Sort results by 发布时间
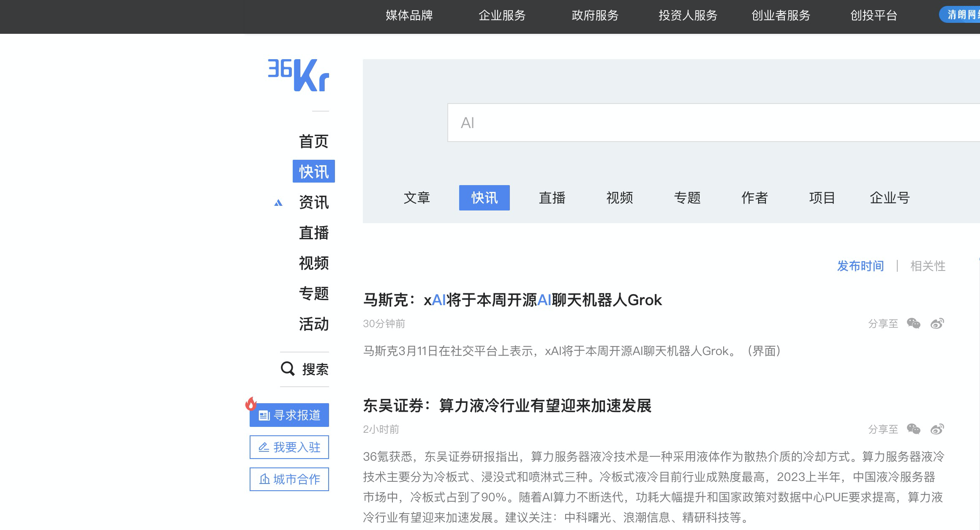980x530 pixels. [x=860, y=266]
